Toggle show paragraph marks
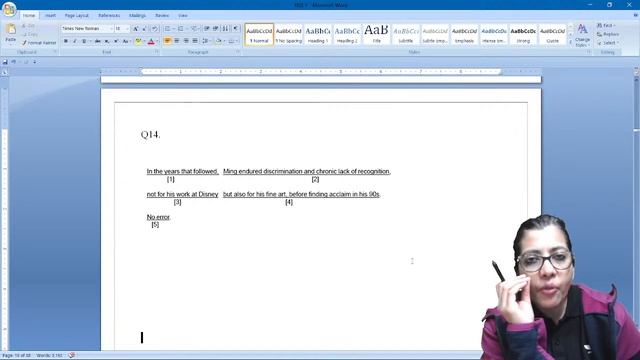This screenshot has height=360, width=640. point(236,29)
